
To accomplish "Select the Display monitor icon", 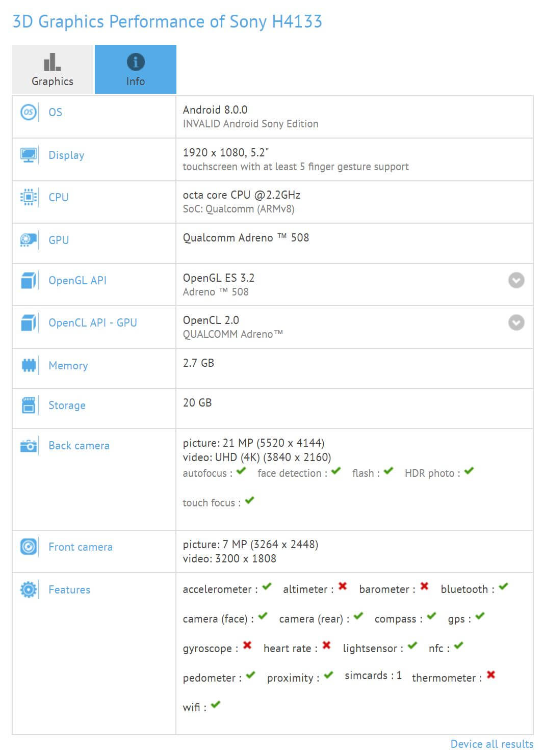I will pyautogui.click(x=29, y=154).
